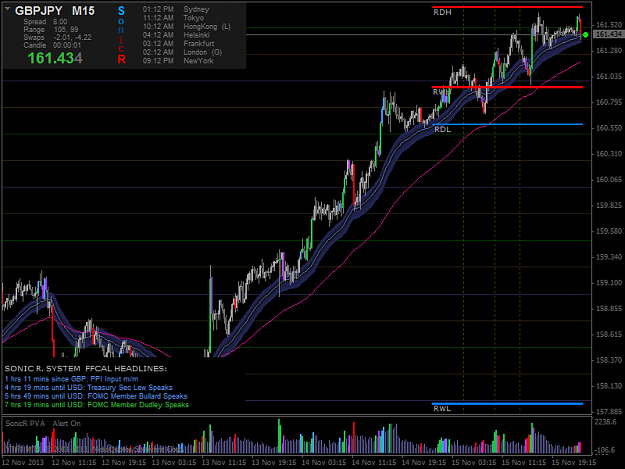Viewport: 625px width, 469px height.
Task: Click the 15 Nov 19:15 time label
Action: click(574, 463)
